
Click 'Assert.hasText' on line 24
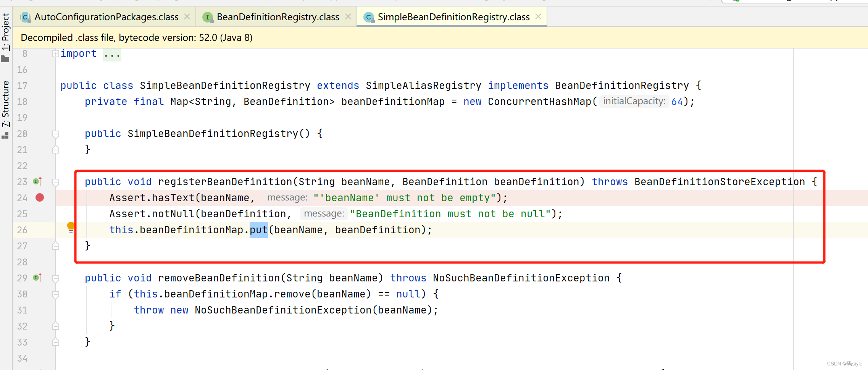click(x=152, y=198)
